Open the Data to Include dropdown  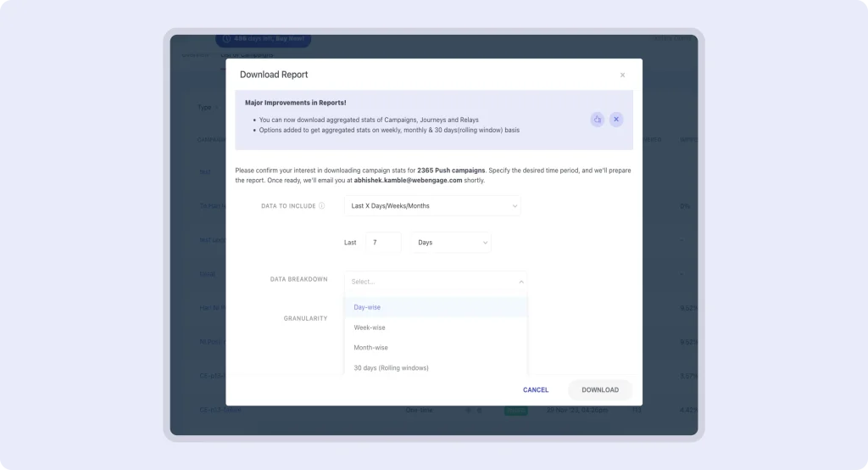[432, 206]
